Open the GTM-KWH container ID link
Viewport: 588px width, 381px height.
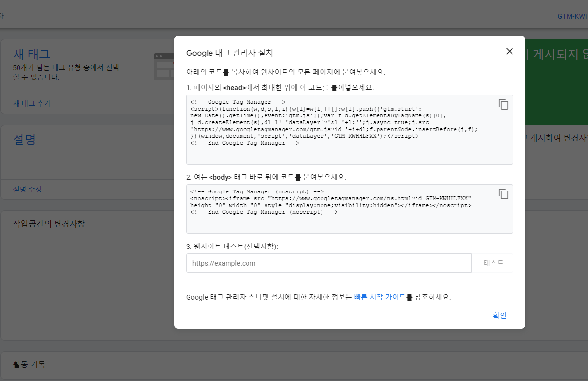click(572, 16)
